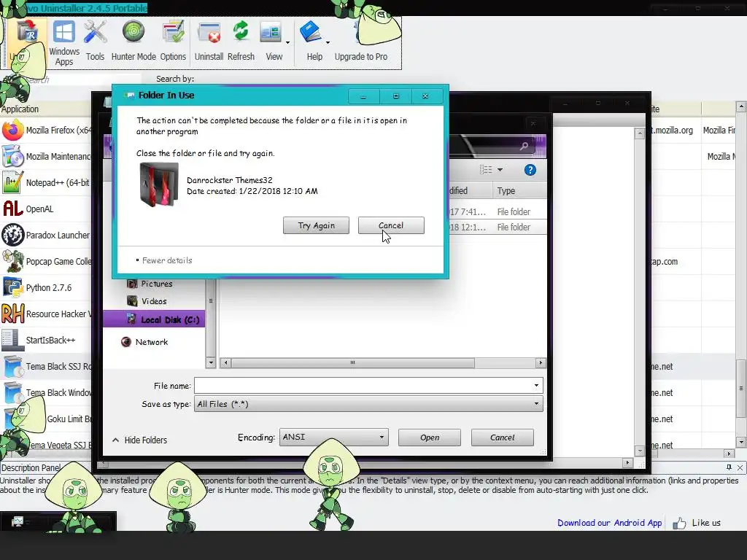Select Tema Black SSJ entry icon
The width and height of the screenshot is (747, 560).
tap(13, 366)
